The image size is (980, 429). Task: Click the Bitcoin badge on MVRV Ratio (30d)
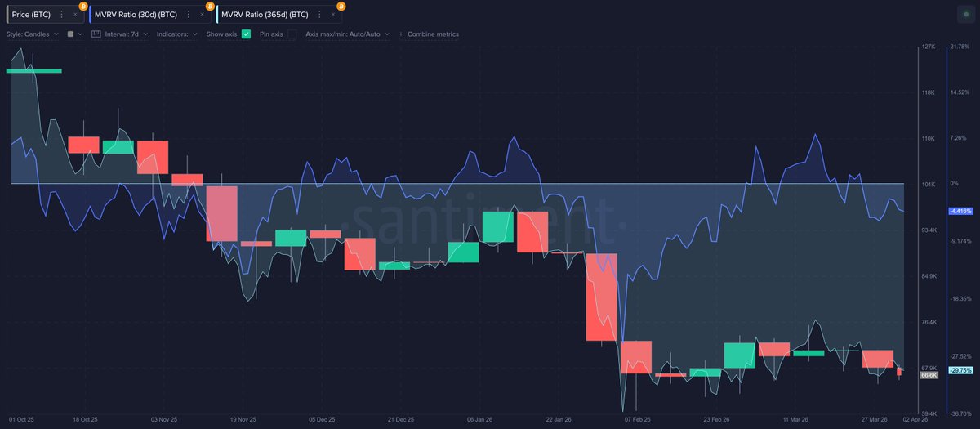point(209,6)
